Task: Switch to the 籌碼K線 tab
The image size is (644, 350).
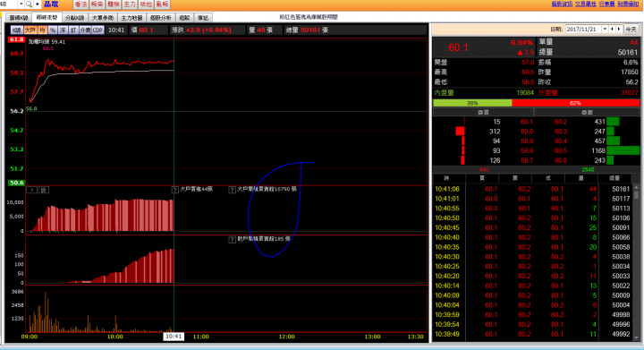Action: coord(19,18)
